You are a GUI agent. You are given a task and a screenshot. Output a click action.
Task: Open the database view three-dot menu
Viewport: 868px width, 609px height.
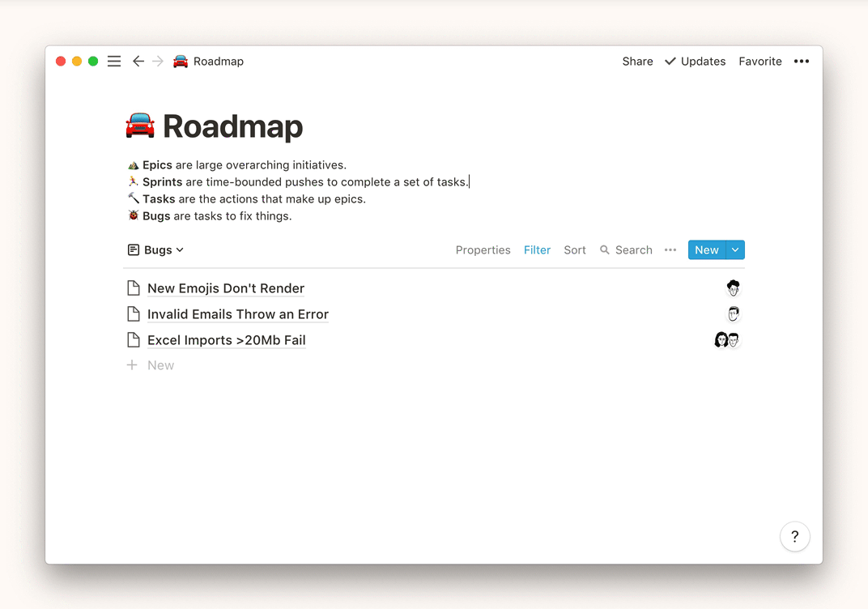pyautogui.click(x=670, y=250)
